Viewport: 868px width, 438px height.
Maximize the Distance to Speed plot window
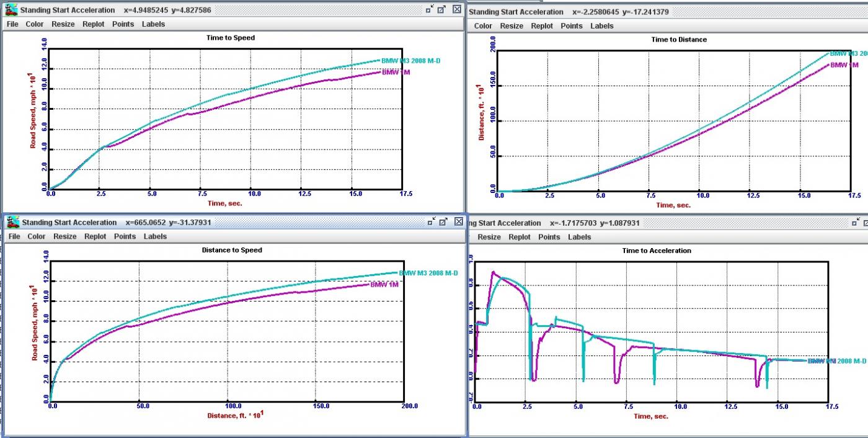coord(444,221)
